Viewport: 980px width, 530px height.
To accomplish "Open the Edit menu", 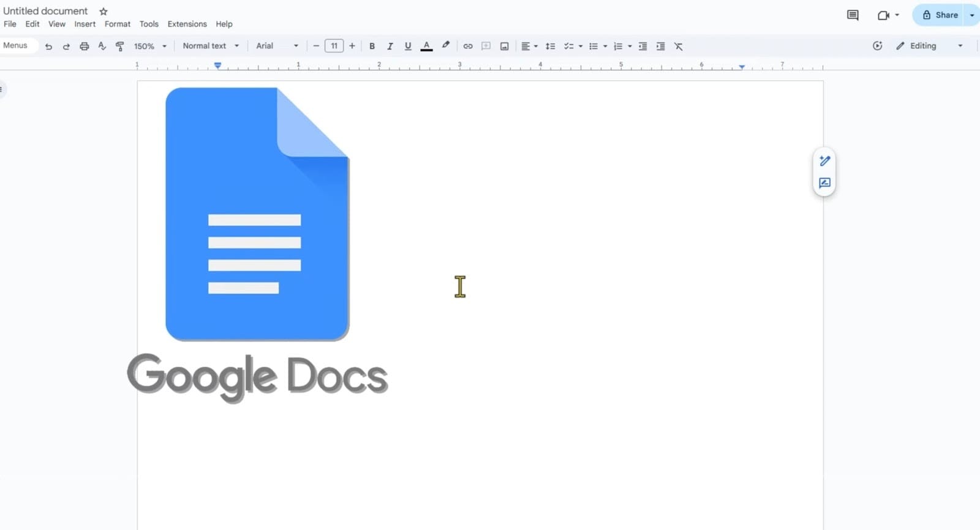I will (32, 24).
